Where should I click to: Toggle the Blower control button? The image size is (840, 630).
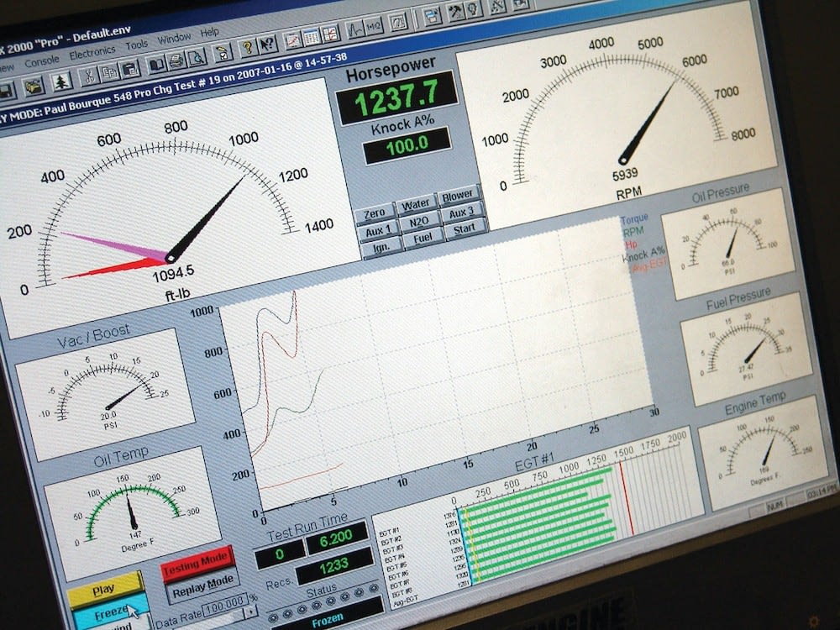458,196
